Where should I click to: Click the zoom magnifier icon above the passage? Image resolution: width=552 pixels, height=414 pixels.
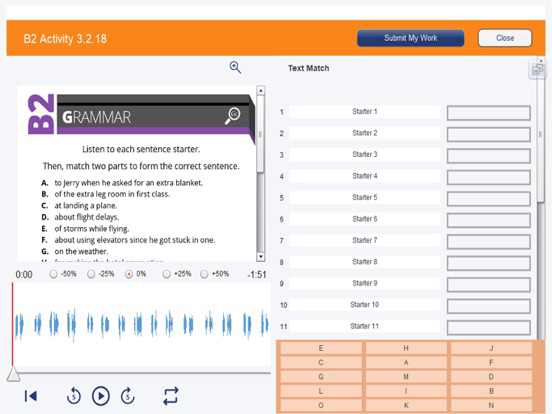[235, 67]
